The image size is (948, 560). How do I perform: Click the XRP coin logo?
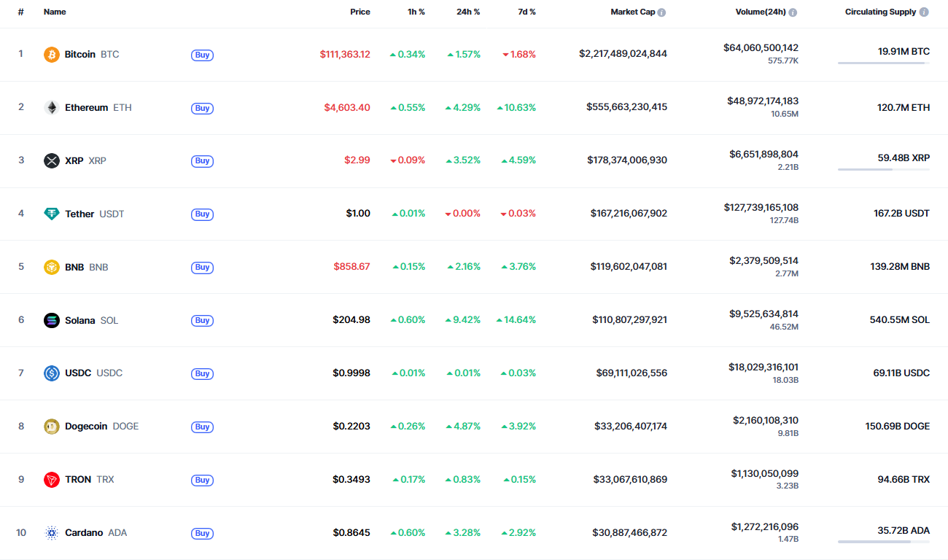(51, 161)
